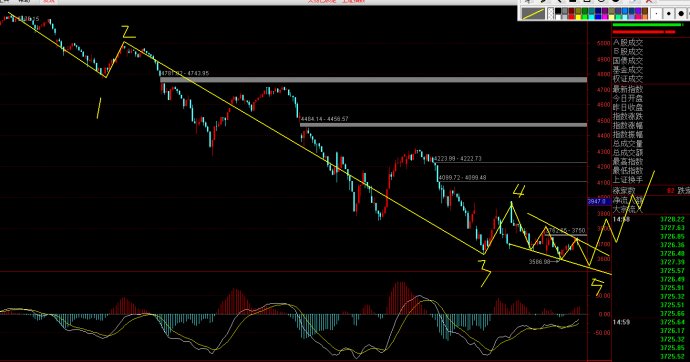Click the '最新指数' row in side panel
Image resolution: width=690 pixels, height=362 pixels.
[x=628, y=89]
